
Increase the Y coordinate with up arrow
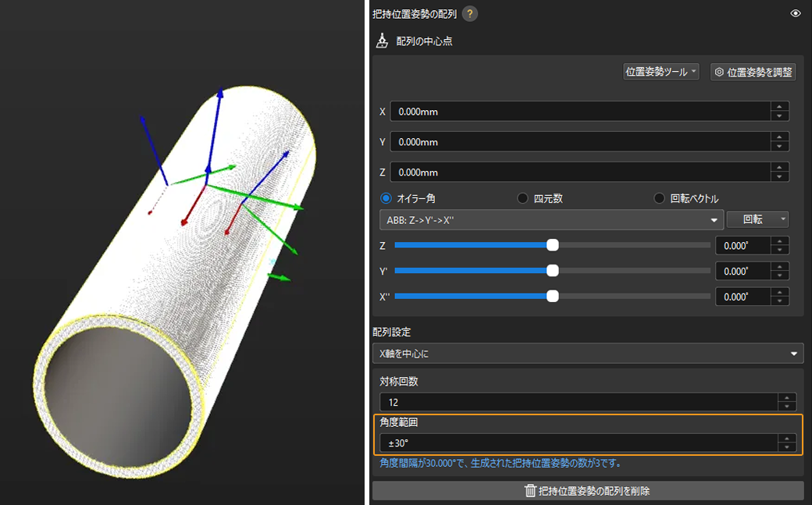point(779,137)
